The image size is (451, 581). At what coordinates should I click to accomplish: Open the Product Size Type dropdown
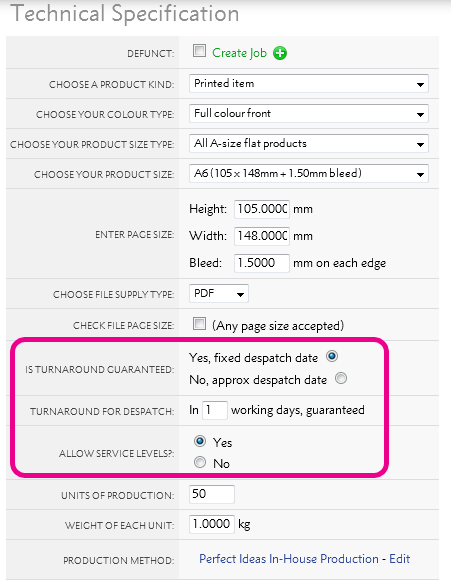coord(309,143)
